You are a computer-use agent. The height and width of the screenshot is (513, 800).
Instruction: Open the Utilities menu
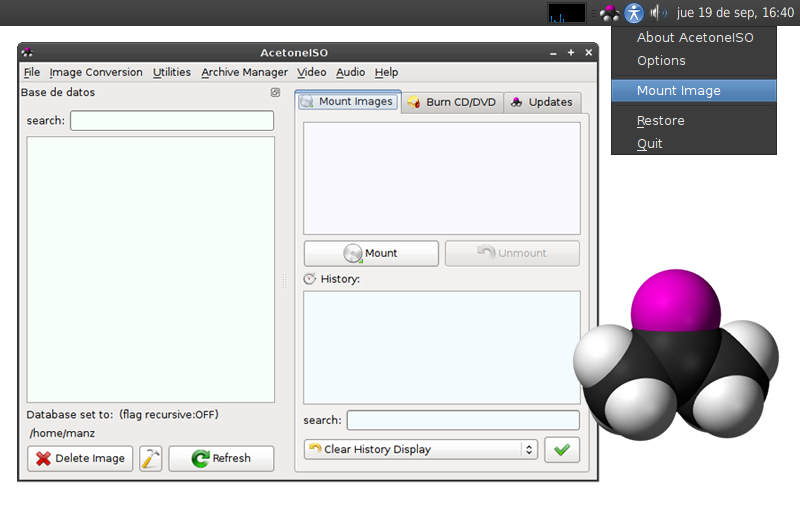pyautogui.click(x=171, y=72)
